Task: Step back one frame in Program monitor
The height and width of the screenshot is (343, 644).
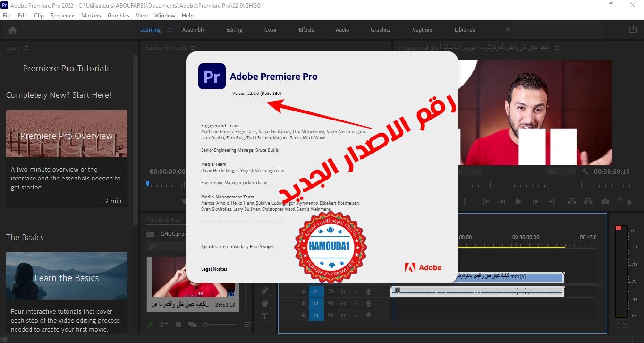Action: click(502, 201)
